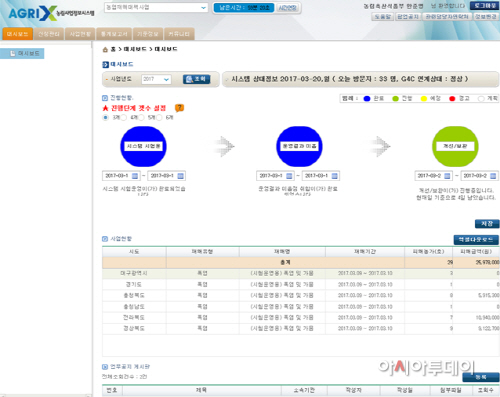This screenshot has width=500, height=397.
Task: Click document icon in sidebar 대시보드 item
Action: [13, 53]
